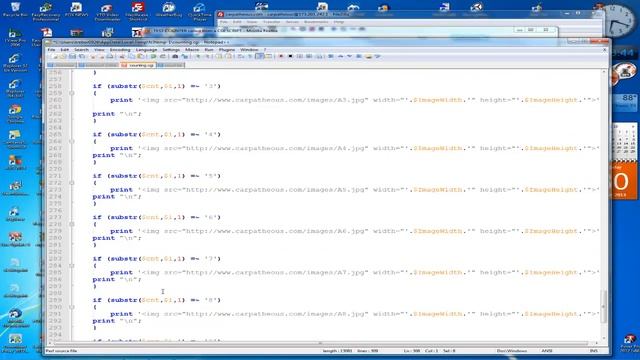Open the Recycle Bin desktop icon
The image size is (640, 360).
coord(15,10)
